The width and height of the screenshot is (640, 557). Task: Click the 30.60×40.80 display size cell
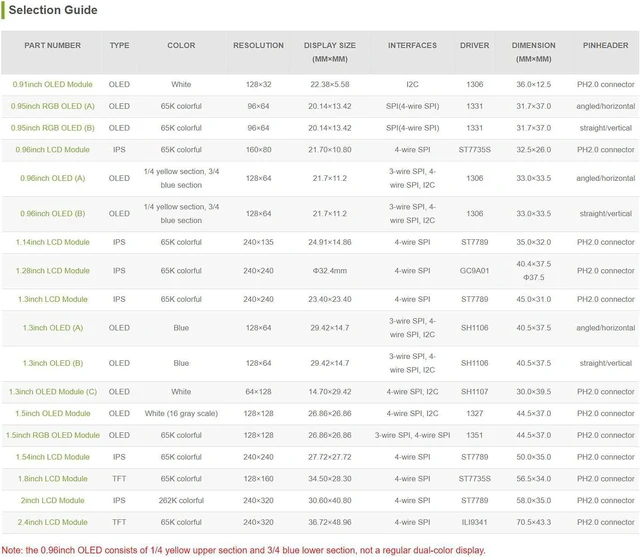pyautogui.click(x=330, y=500)
